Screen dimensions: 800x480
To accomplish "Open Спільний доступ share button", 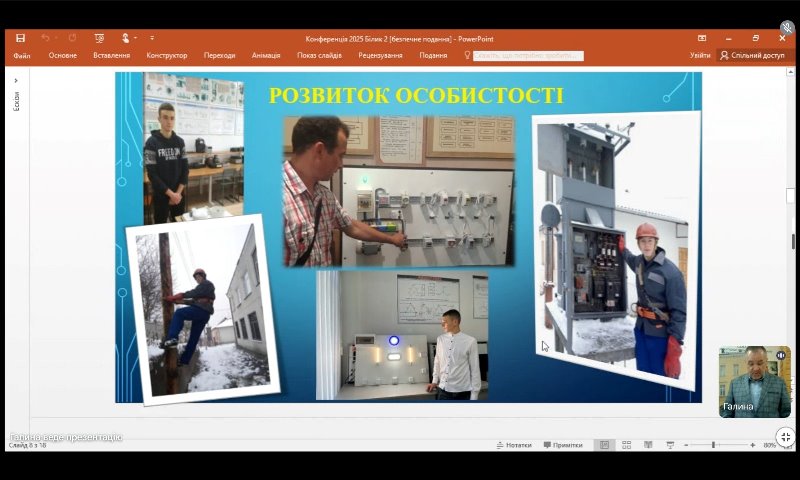I will coord(752,55).
